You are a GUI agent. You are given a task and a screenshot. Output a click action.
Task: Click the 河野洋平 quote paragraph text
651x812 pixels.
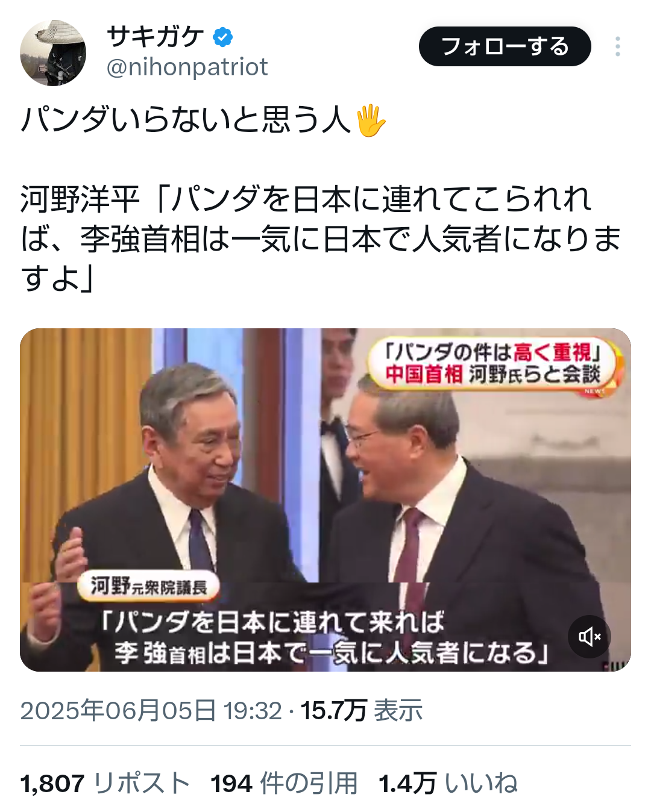pos(321,239)
